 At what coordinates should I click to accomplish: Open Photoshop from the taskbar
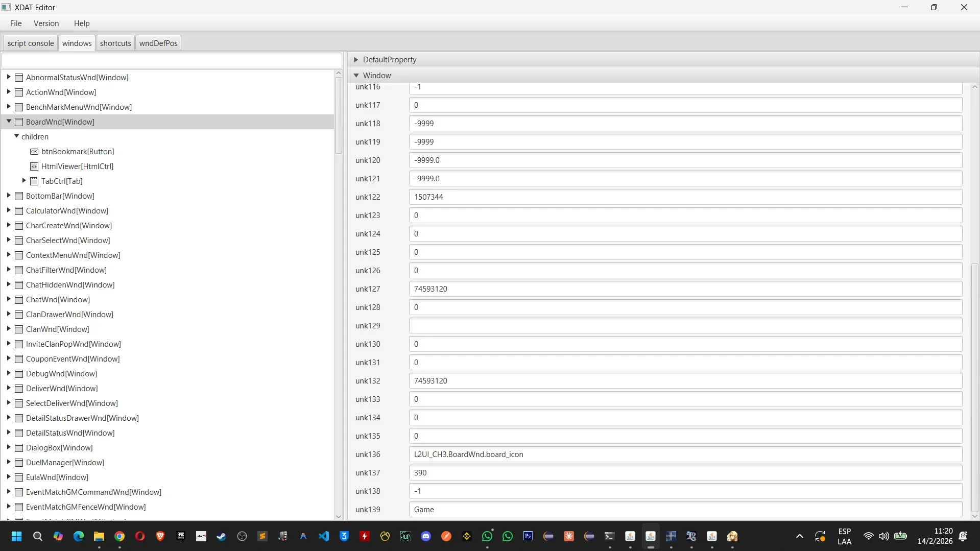[x=528, y=536]
